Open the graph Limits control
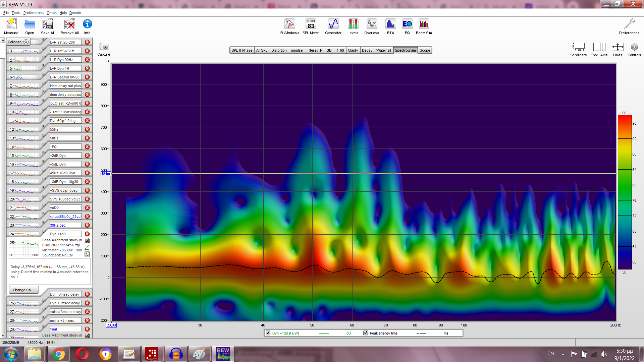The image size is (644, 362). pos(618,47)
